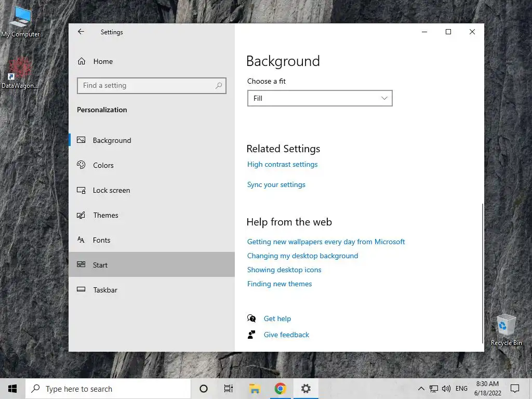532x399 pixels.
Task: Go to the Taskbar section
Action: point(152,290)
